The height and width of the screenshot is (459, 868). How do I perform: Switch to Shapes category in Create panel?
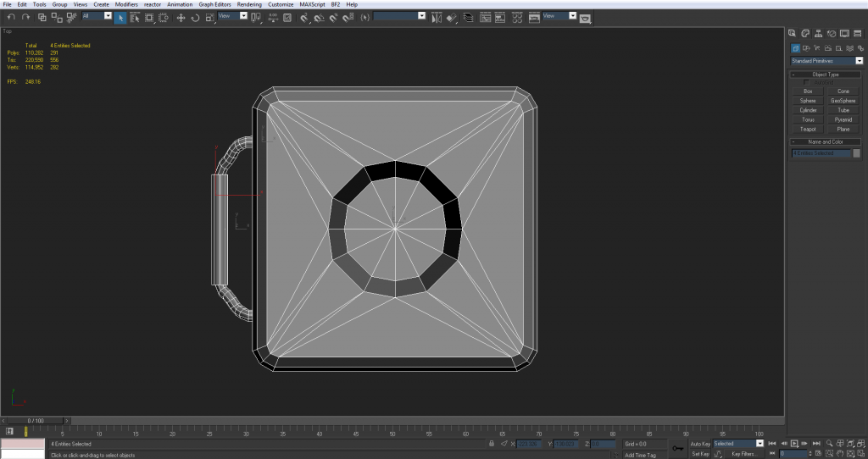pos(807,48)
